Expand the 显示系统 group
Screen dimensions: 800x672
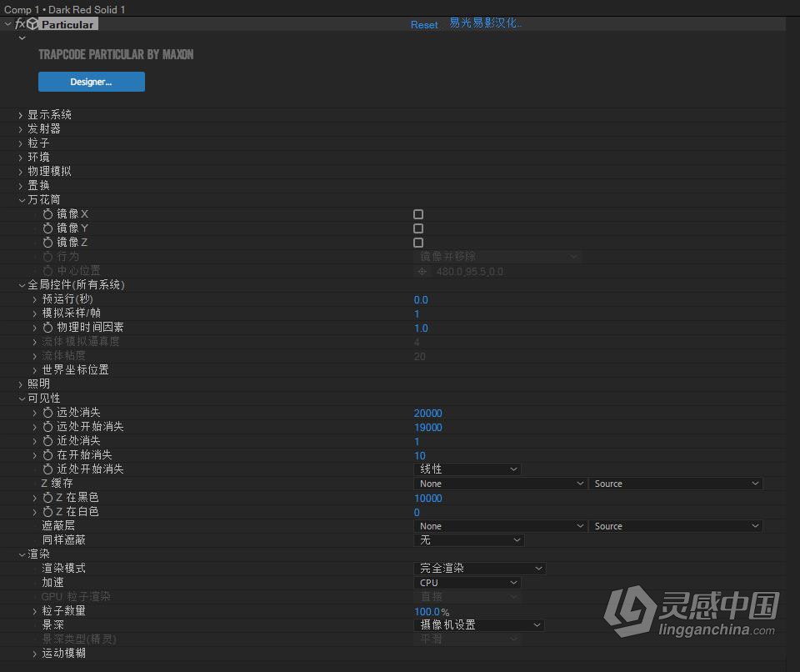click(x=21, y=115)
